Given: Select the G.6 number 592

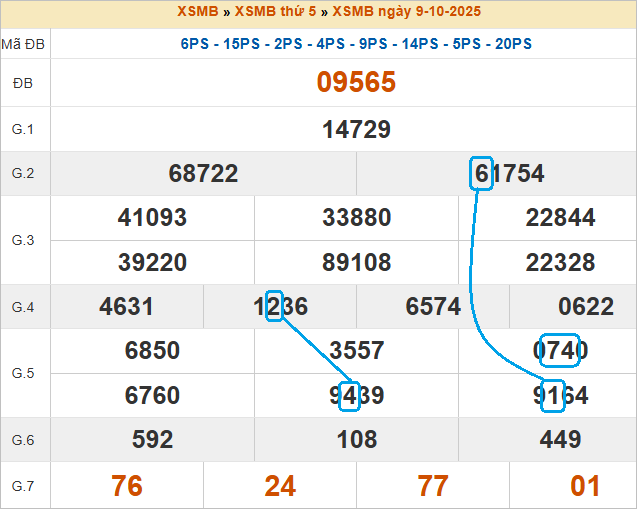Looking at the screenshot, I should coord(152,439).
